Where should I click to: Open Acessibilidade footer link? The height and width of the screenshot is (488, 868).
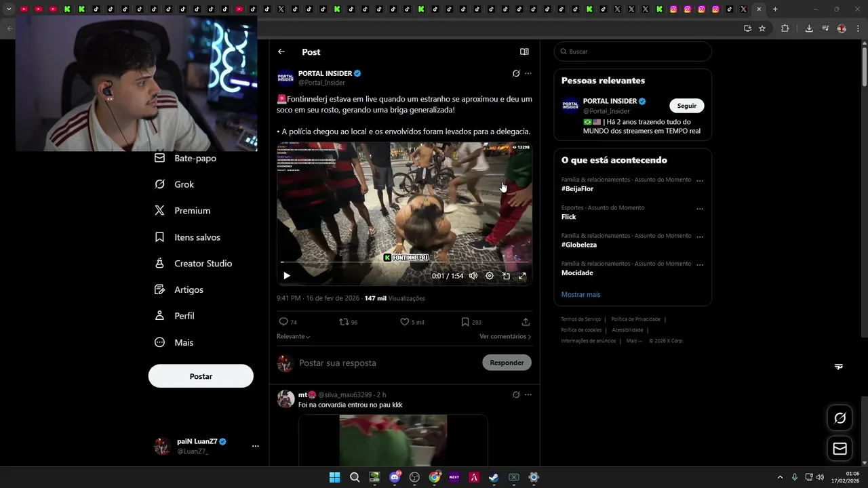point(627,330)
